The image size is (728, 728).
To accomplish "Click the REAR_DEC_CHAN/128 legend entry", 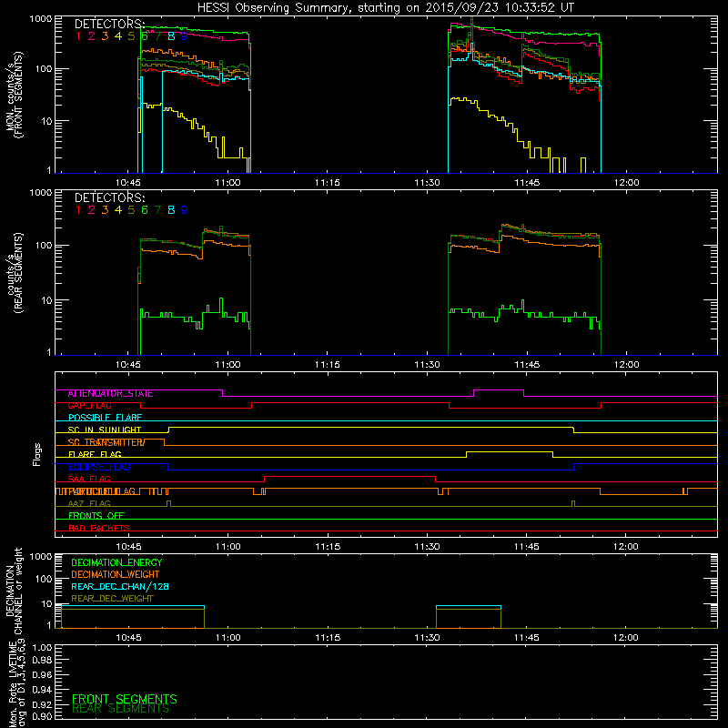I will pyautogui.click(x=120, y=587).
